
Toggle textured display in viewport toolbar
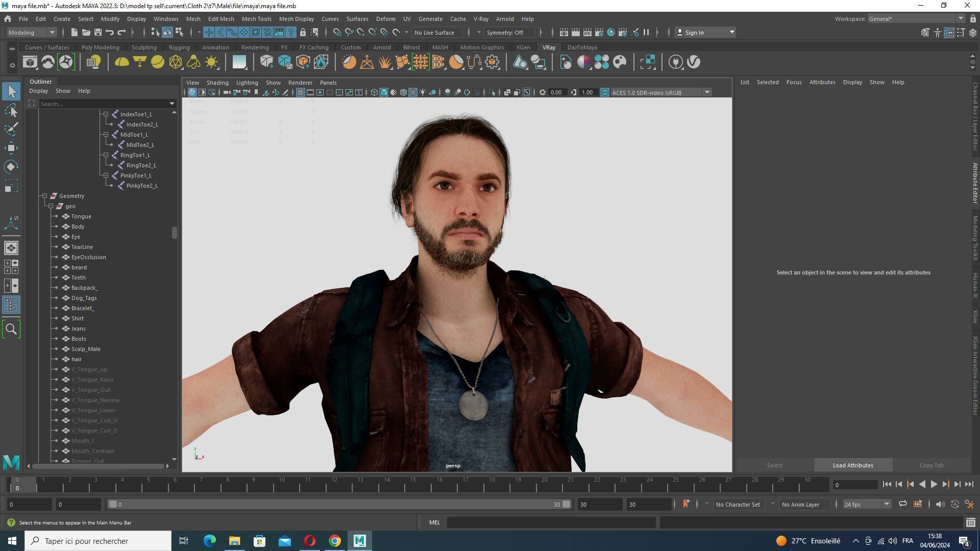point(413,92)
